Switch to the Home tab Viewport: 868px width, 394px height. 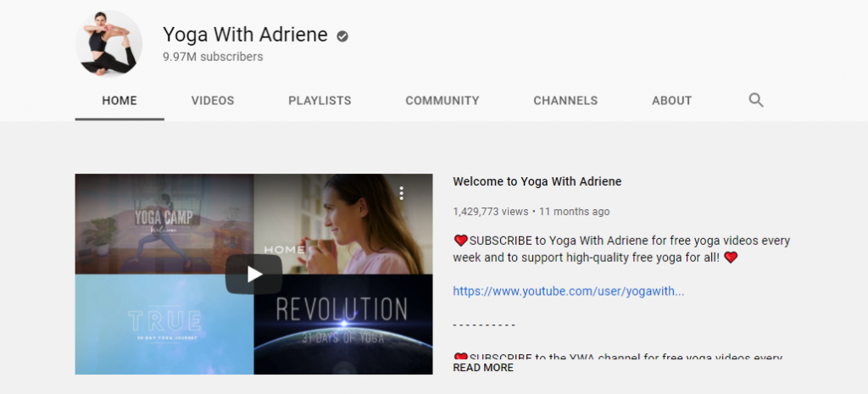coord(120,101)
